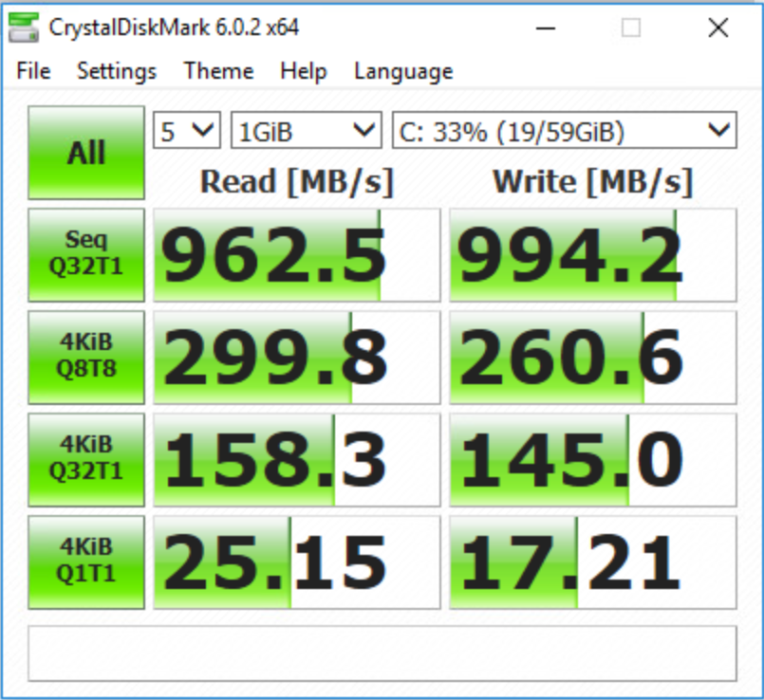Expand the test size dropdown showing 1GiB
Viewport: 764px width, 700px height.
[306, 131]
